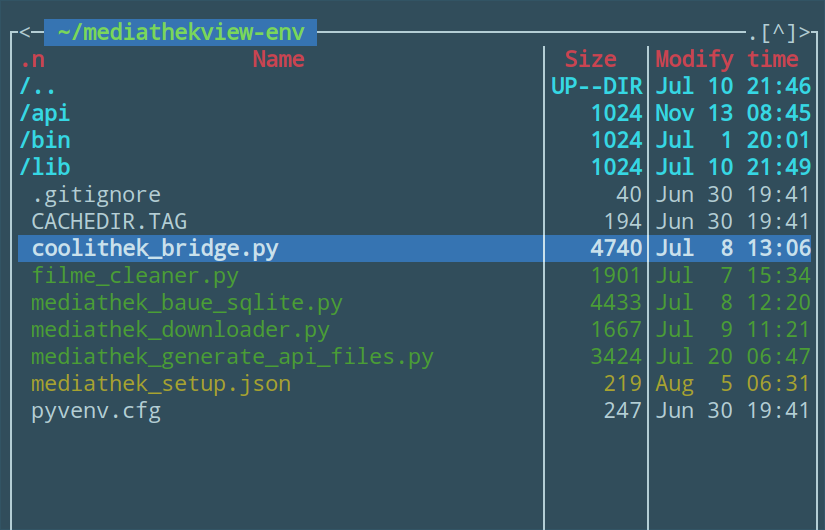
Task: Select the CACHEDIR.TAG file
Action: pyautogui.click(x=109, y=221)
